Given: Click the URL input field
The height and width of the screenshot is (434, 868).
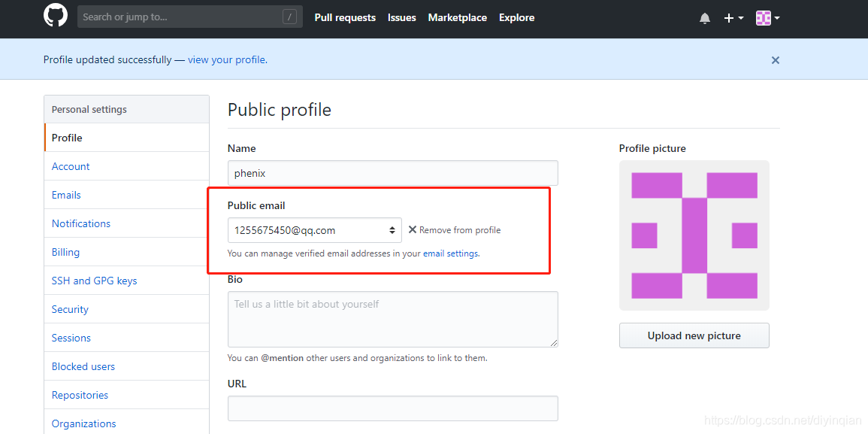Looking at the screenshot, I should (x=392, y=408).
